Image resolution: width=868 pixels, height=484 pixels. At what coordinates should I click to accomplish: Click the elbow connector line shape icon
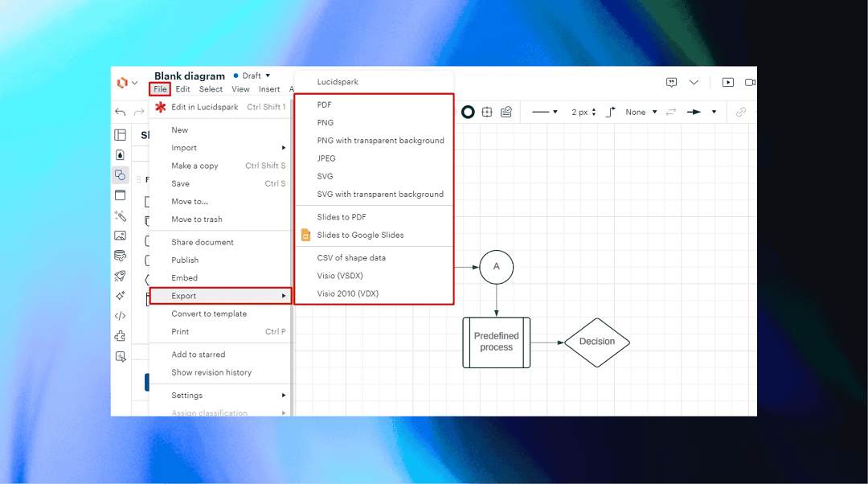pyautogui.click(x=610, y=113)
